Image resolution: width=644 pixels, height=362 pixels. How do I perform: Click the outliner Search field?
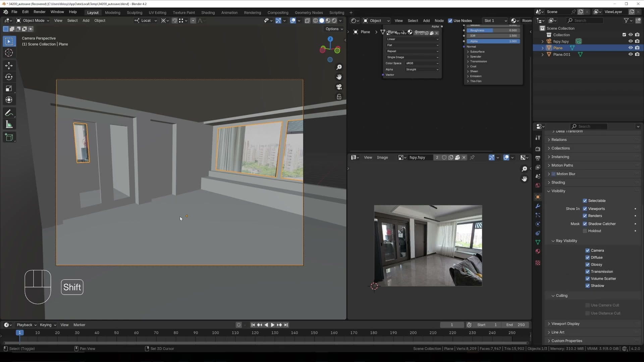coord(585,21)
